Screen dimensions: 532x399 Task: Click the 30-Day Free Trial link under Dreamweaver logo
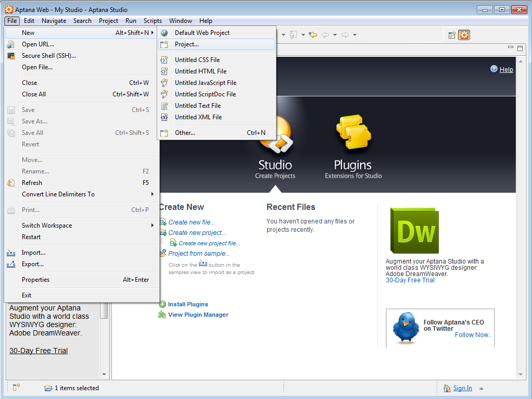tap(410, 280)
